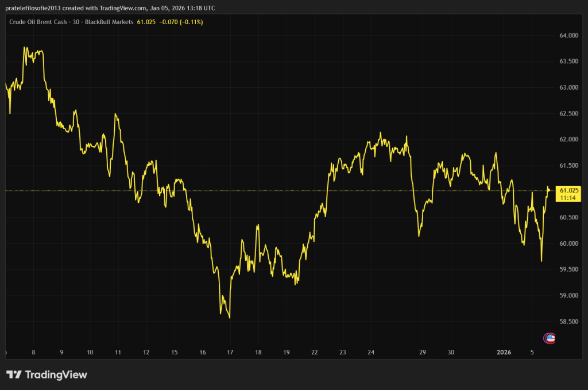Click the 60.000 price axis label
This screenshot has height=390, width=588.
[569, 244]
